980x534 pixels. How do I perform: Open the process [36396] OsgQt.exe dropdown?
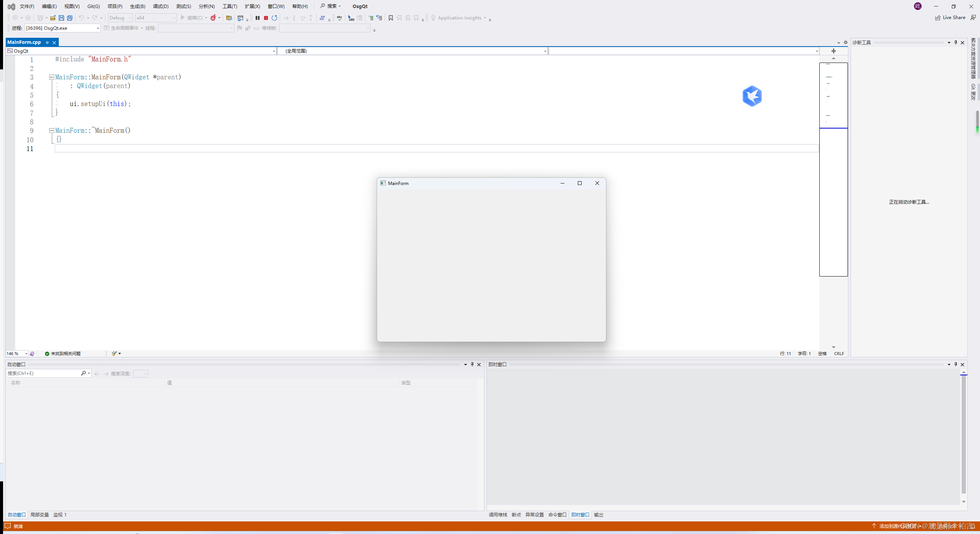63,28
